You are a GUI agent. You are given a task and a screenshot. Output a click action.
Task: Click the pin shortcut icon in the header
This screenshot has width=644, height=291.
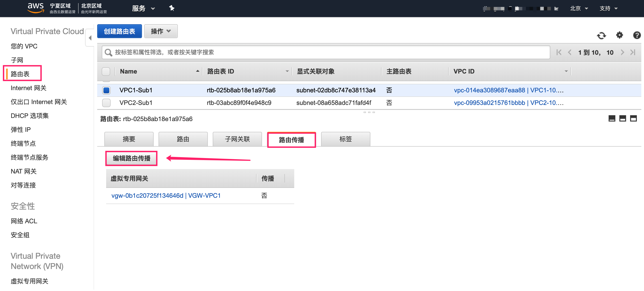(x=172, y=8)
